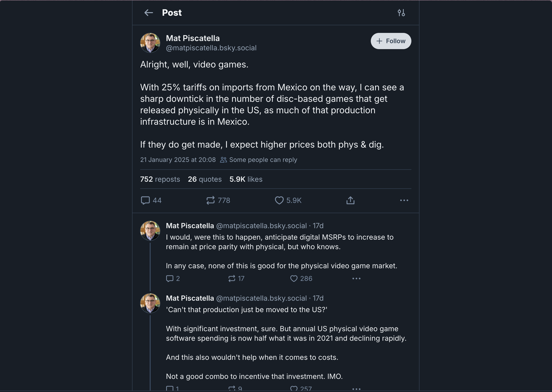Image resolution: width=552 pixels, height=392 pixels.
Task: View the 752 reposts list
Action: point(160,179)
